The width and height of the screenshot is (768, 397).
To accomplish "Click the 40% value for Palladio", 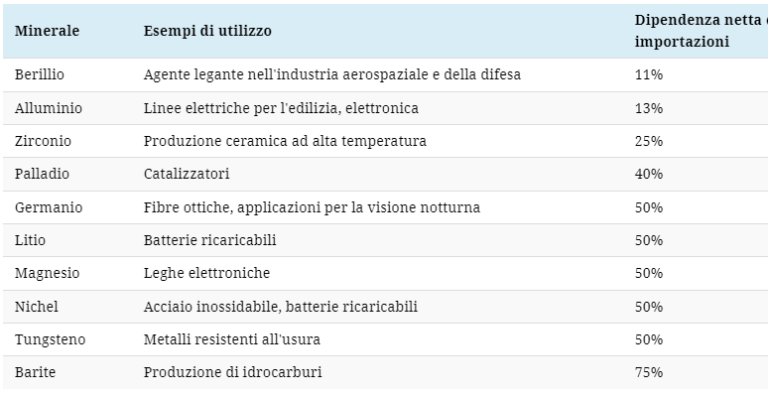I will pyautogui.click(x=649, y=174).
